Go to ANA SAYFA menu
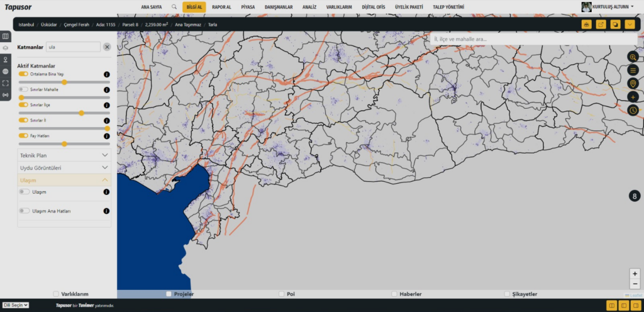The image size is (644, 312). pos(152,7)
